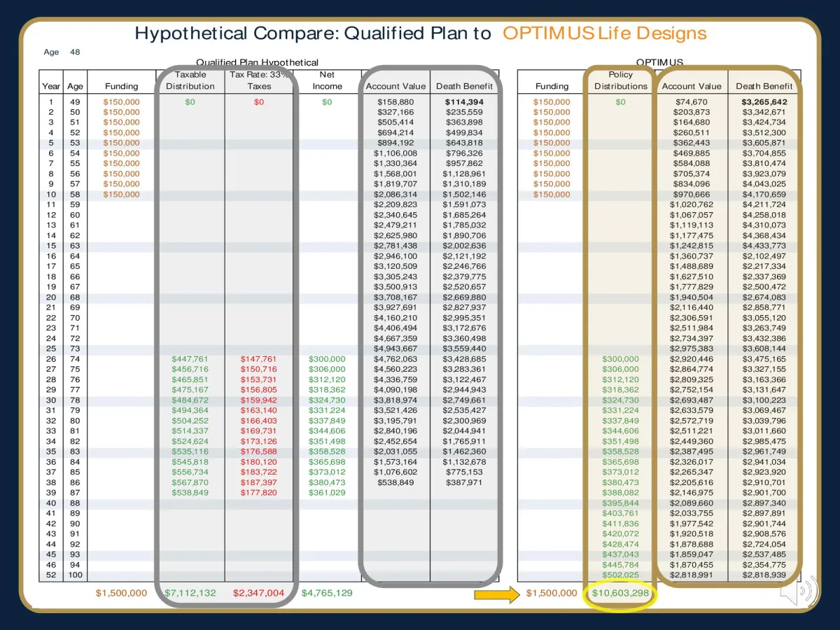This screenshot has height=630, width=840.
Task: Click the account value cell '$1,106,008'
Action: (395, 153)
